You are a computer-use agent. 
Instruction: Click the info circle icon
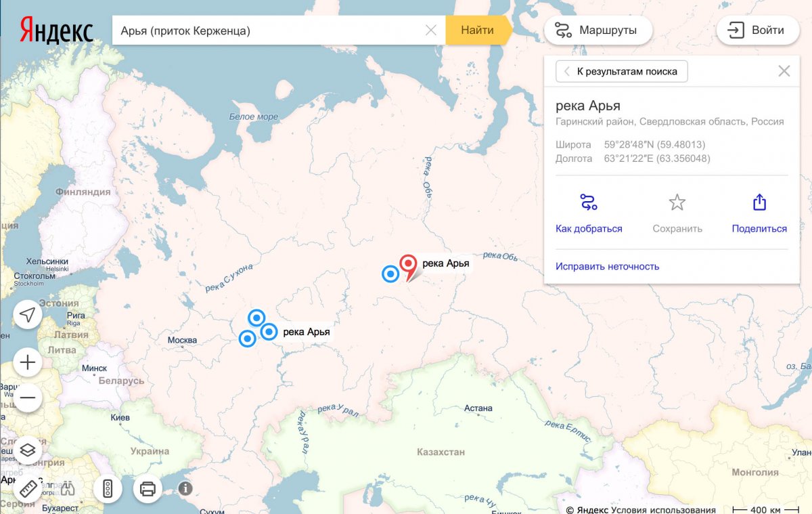pyautogui.click(x=185, y=488)
